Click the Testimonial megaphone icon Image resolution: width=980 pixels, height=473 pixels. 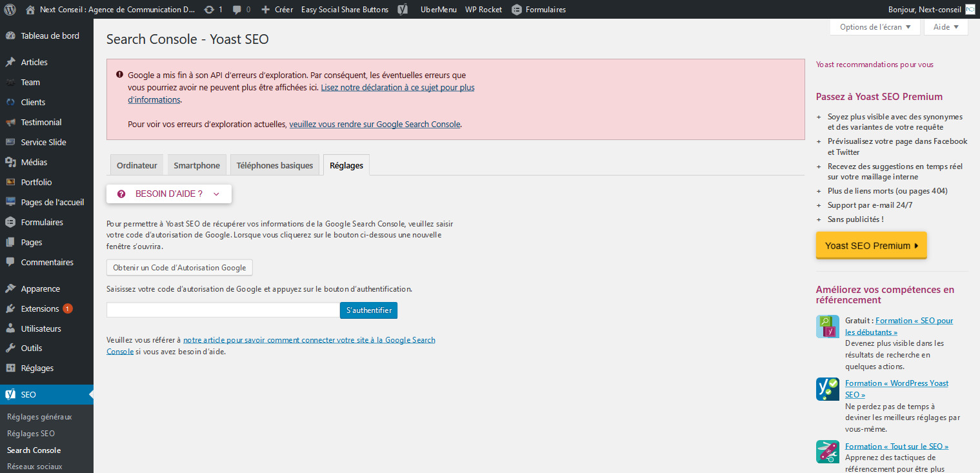(10, 122)
